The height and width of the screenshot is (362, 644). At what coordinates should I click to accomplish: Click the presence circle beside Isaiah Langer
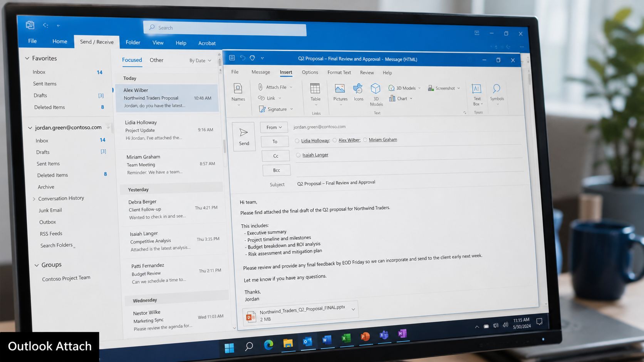tap(298, 155)
